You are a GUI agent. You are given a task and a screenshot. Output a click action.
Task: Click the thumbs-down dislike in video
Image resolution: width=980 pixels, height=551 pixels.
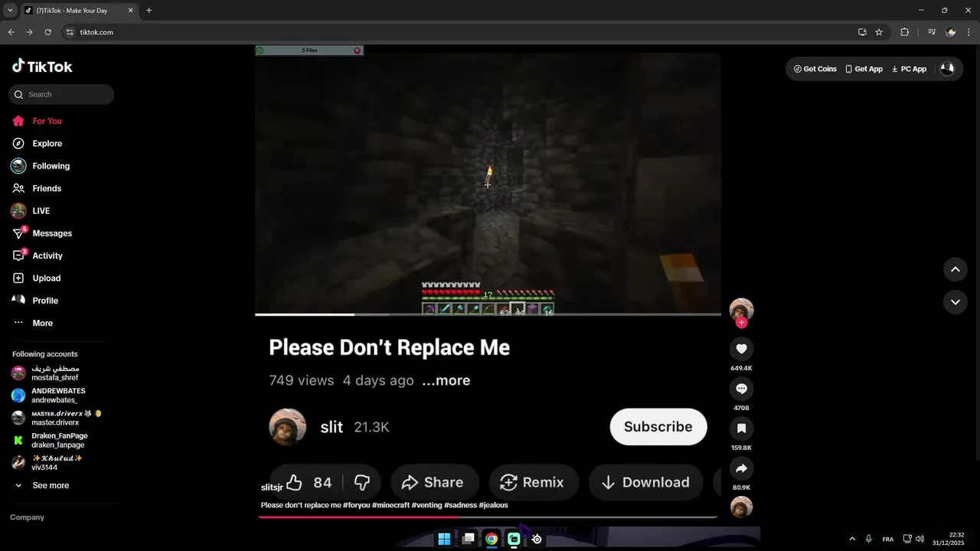click(x=362, y=482)
